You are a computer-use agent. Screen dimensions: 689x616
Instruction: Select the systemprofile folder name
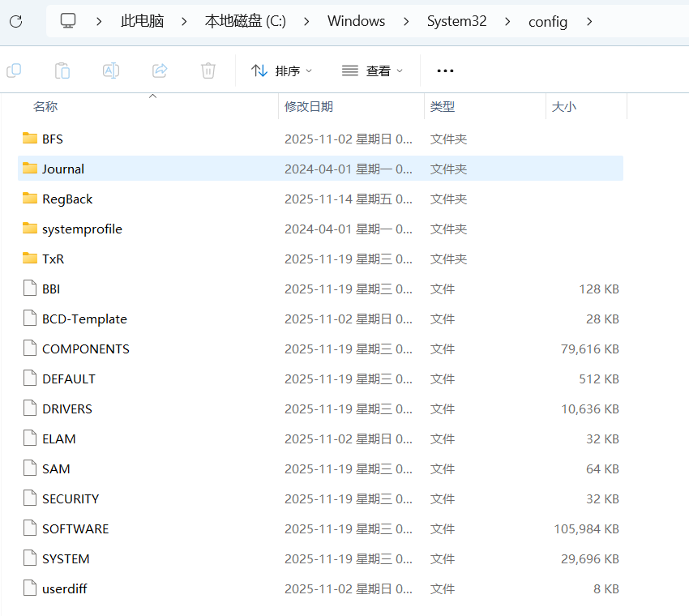82,229
